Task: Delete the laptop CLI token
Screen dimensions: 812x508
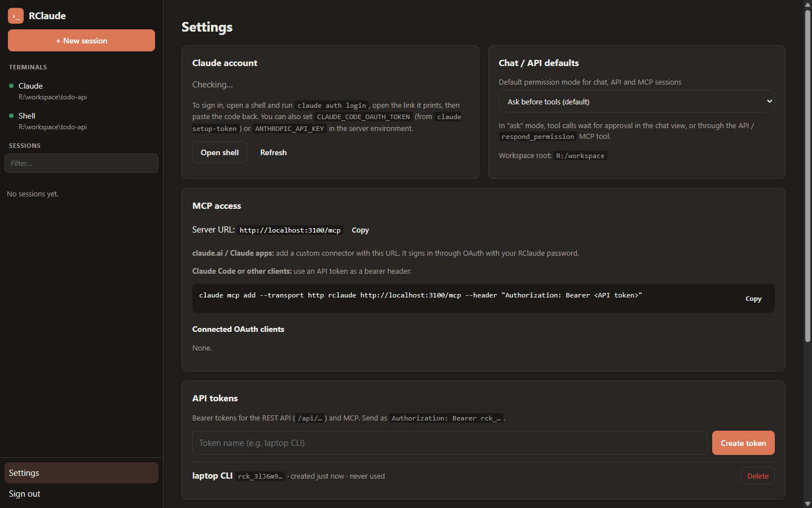Action: coord(758,476)
